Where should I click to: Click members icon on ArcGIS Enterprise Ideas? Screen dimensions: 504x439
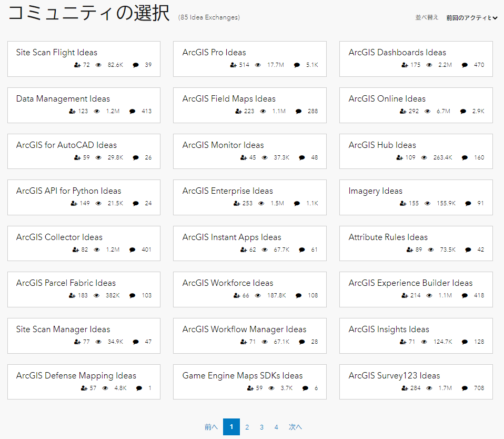237,203
